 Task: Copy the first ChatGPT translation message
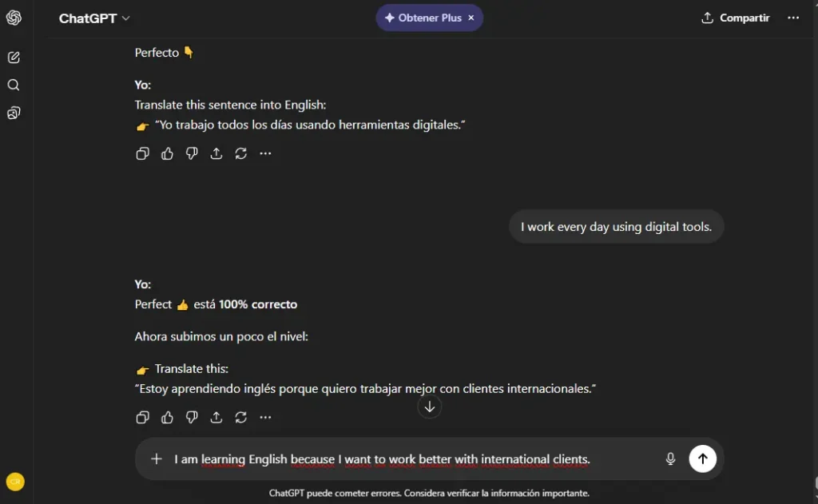click(142, 153)
